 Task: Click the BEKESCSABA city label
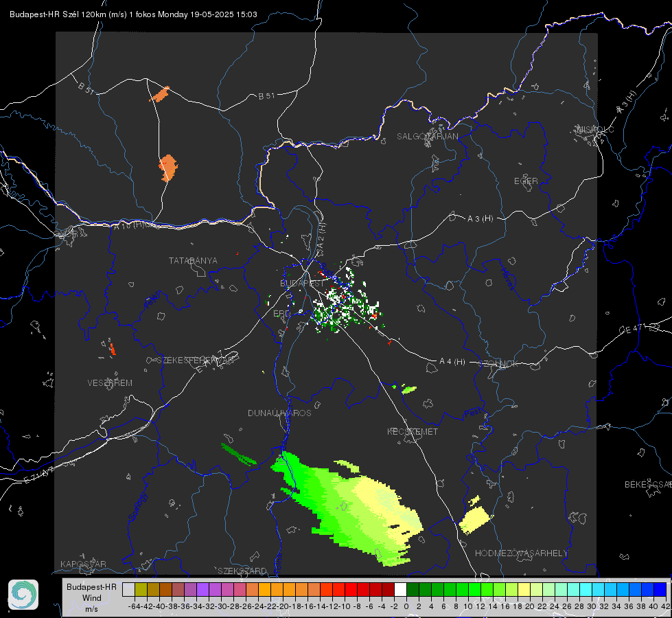pos(648,485)
